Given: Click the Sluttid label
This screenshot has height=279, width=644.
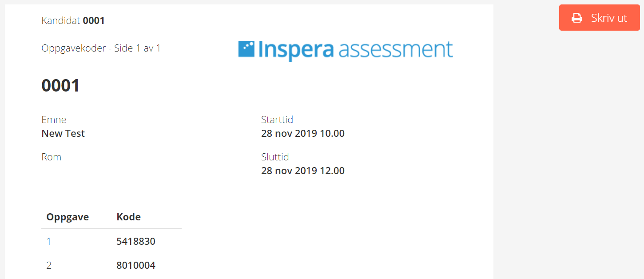Looking at the screenshot, I should point(275,157).
